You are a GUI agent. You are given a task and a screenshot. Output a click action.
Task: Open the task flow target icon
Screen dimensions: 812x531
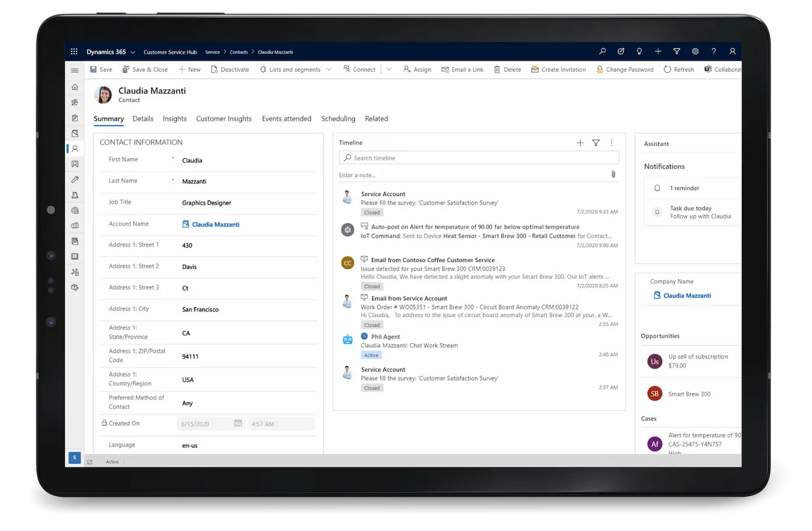[x=621, y=52]
